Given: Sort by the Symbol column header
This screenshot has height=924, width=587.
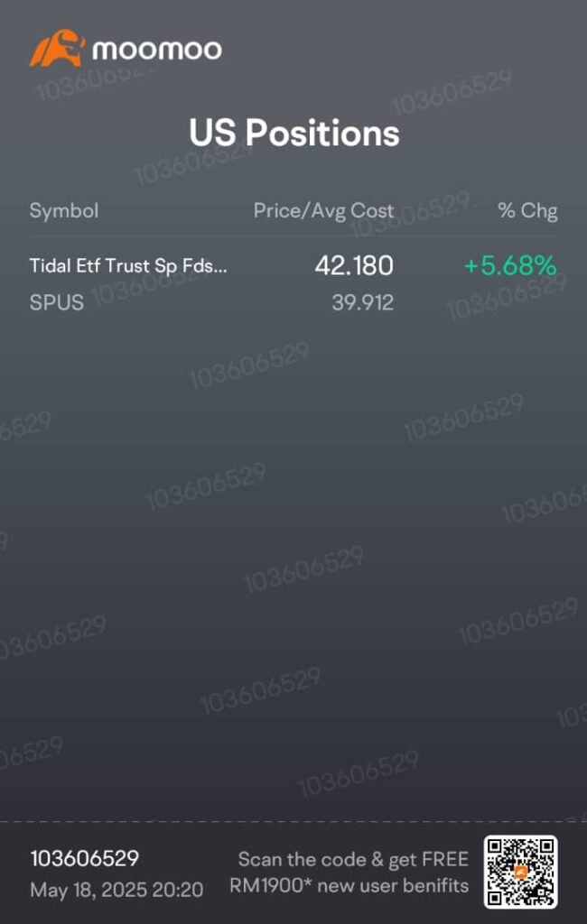Looking at the screenshot, I should pos(64,211).
